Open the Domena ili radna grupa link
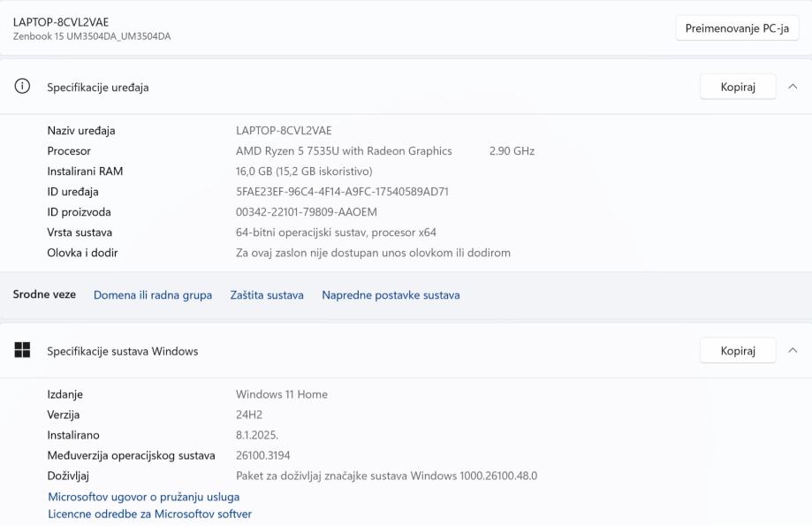The image size is (812, 526). (x=153, y=295)
